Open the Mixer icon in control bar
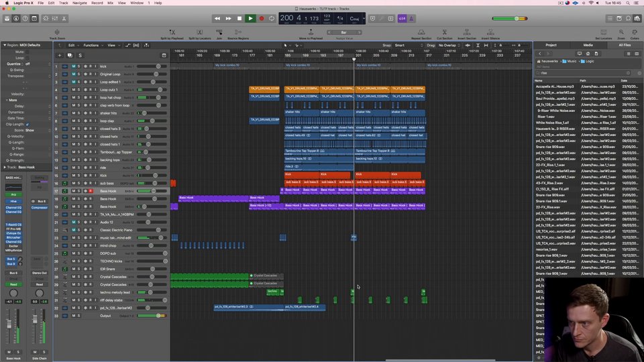This screenshot has height=362, width=644. click(54, 19)
